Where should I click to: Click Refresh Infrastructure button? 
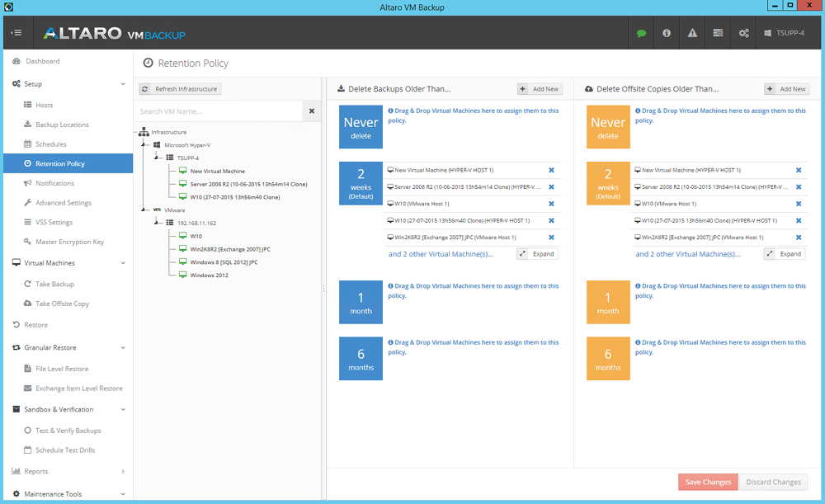180,89
